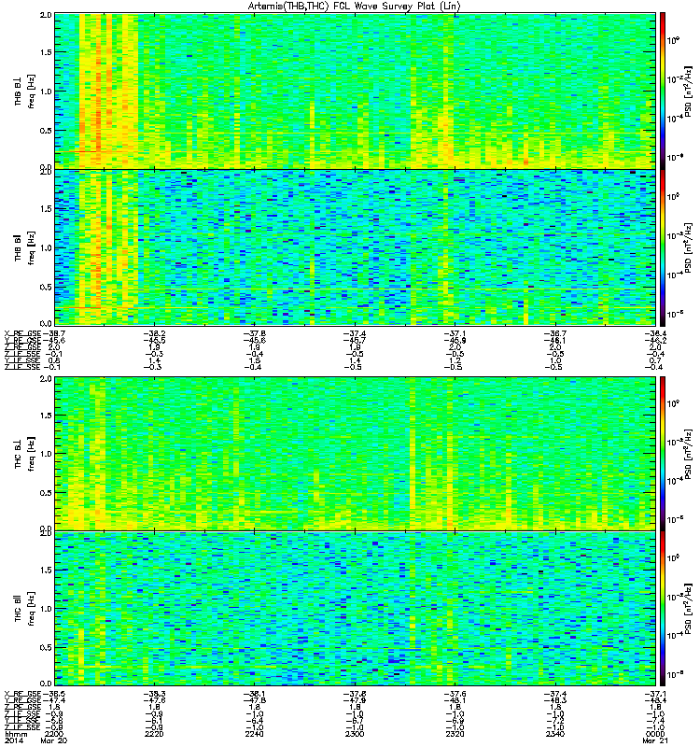
Task: Click the '2200' time label
Action: pyautogui.click(x=53, y=734)
